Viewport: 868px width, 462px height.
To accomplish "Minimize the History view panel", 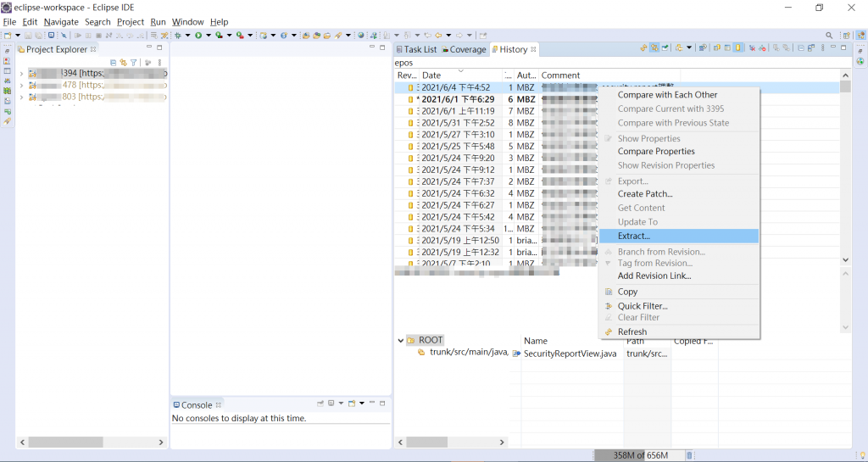I will [x=833, y=47].
